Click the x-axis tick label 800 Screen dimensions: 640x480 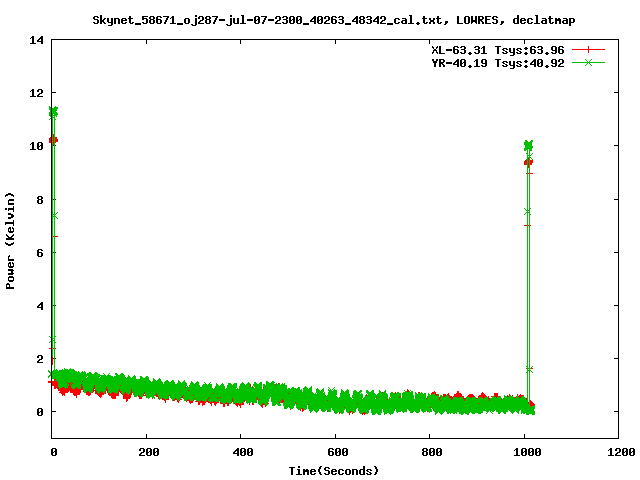432,452
